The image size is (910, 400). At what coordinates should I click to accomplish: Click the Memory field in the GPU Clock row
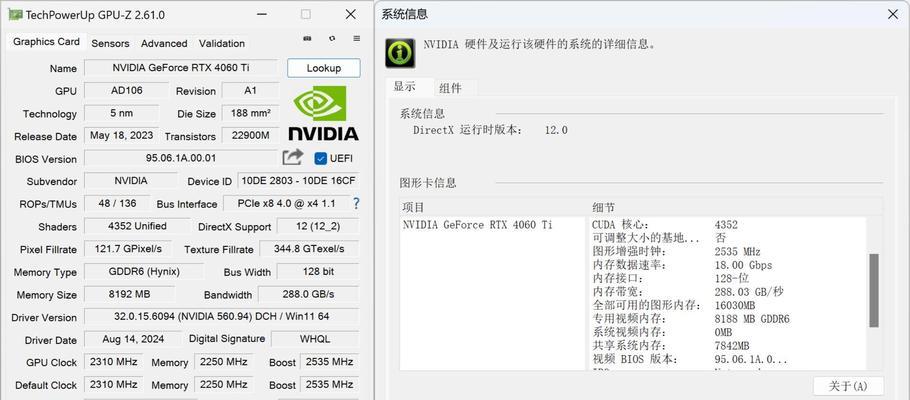point(223,362)
